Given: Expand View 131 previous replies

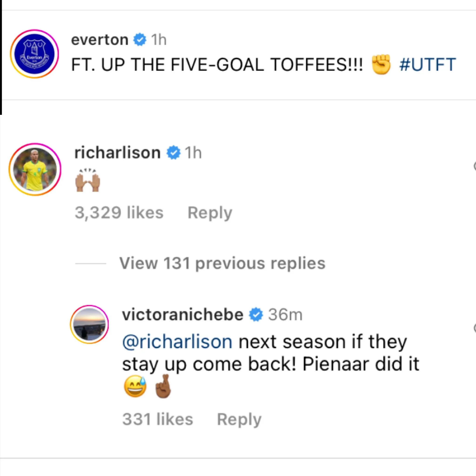Looking at the screenshot, I should click(x=222, y=263).
